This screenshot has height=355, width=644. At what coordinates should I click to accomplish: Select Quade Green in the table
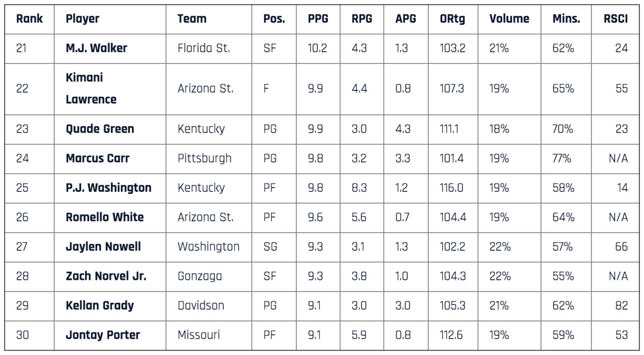(x=100, y=129)
